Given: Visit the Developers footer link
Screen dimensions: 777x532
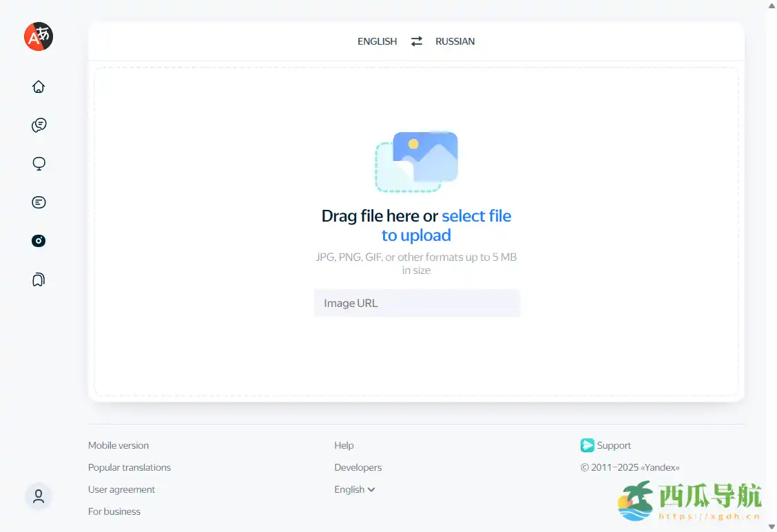Looking at the screenshot, I should tap(358, 467).
